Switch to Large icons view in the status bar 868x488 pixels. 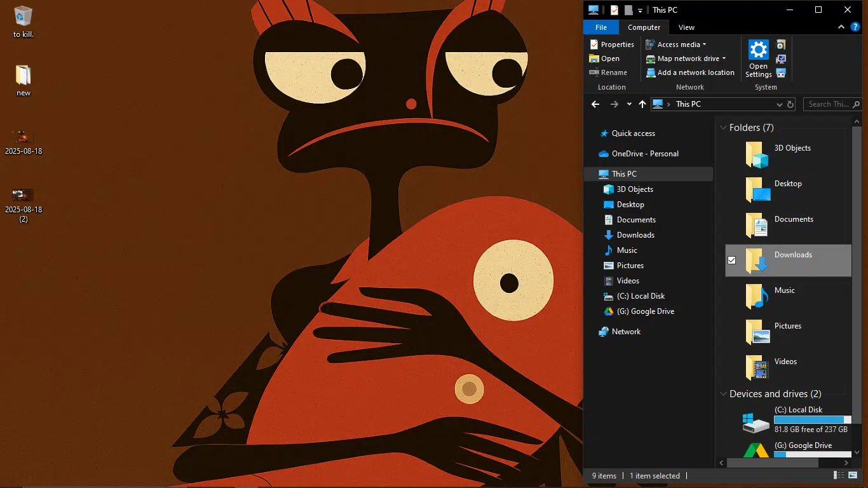[x=853, y=475]
